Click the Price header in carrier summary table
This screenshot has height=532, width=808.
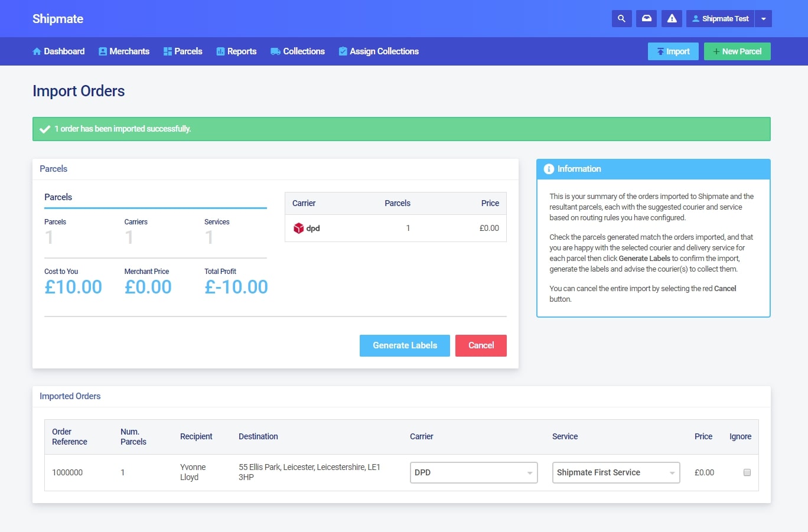tap(490, 203)
